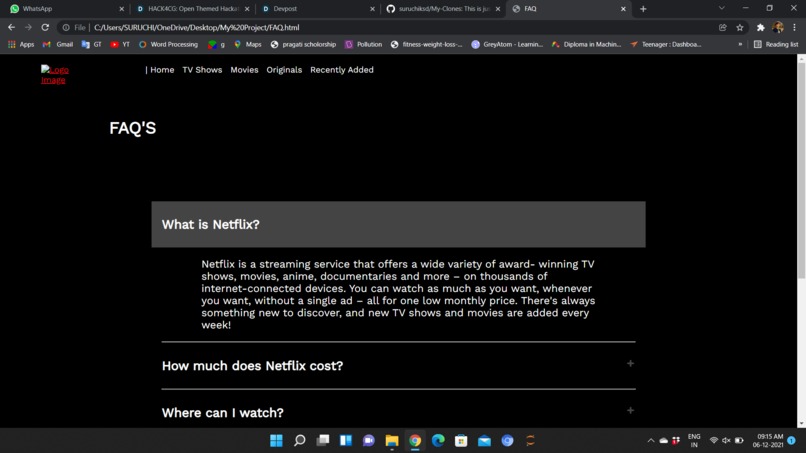
Task: Bookmark this page with the star icon
Action: click(740, 27)
